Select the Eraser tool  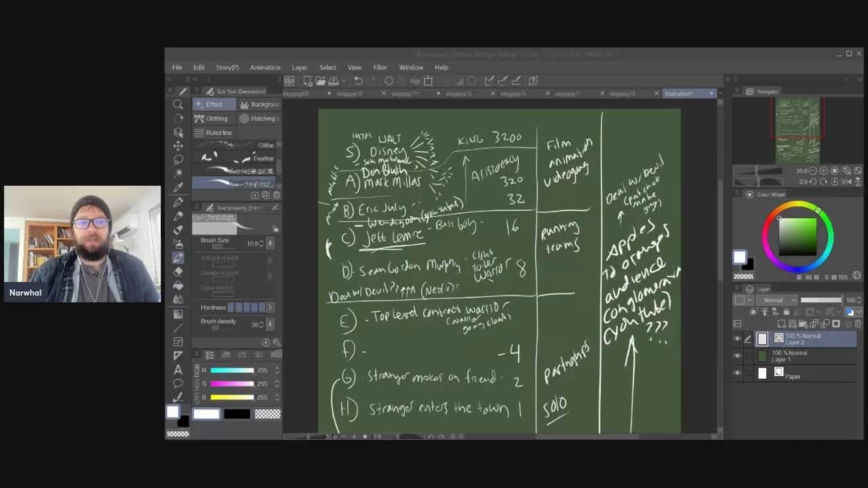[x=178, y=271]
